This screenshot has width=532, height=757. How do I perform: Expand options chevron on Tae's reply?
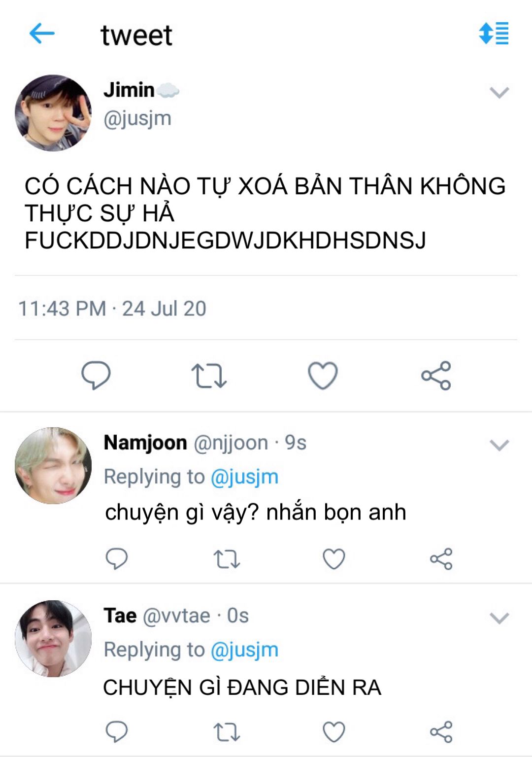point(499,618)
